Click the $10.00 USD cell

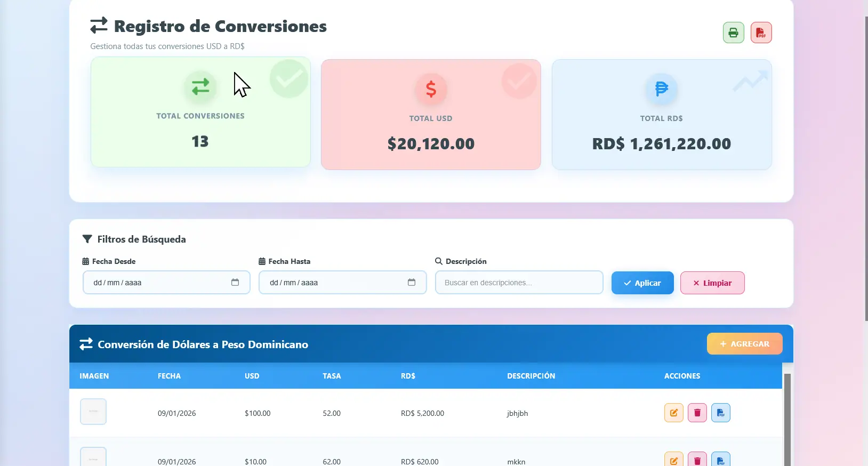[255, 462]
